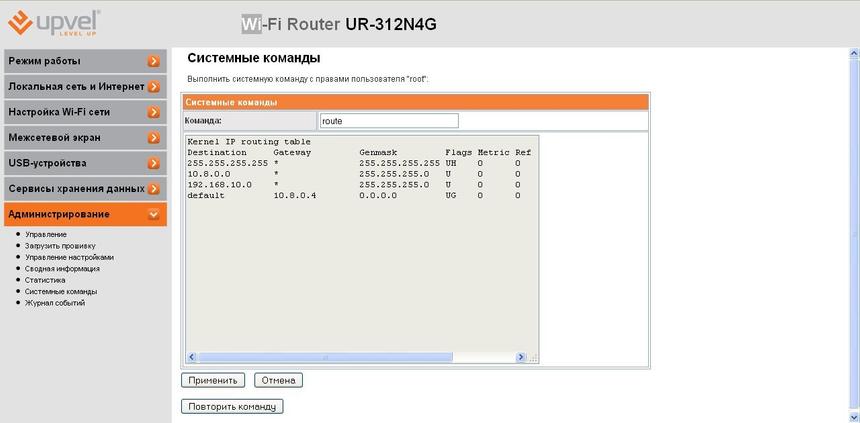Open the Управление submenu link
Screen dimensions: 860x423
(x=46, y=235)
